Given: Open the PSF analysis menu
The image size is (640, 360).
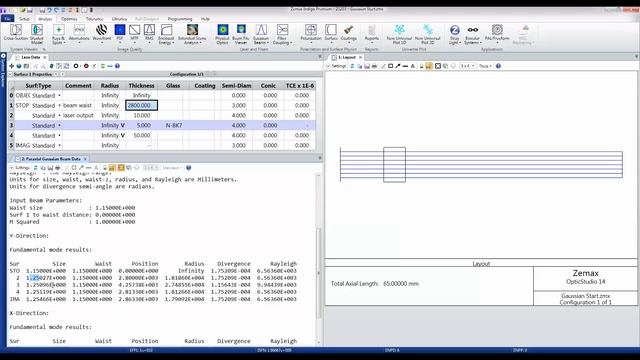Looking at the screenshot, I should [120, 33].
